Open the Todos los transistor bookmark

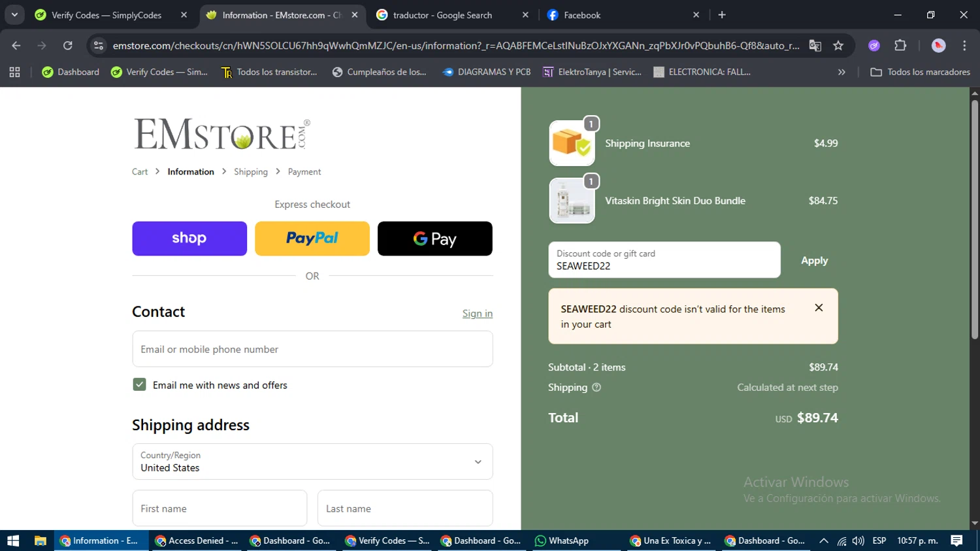click(269, 72)
